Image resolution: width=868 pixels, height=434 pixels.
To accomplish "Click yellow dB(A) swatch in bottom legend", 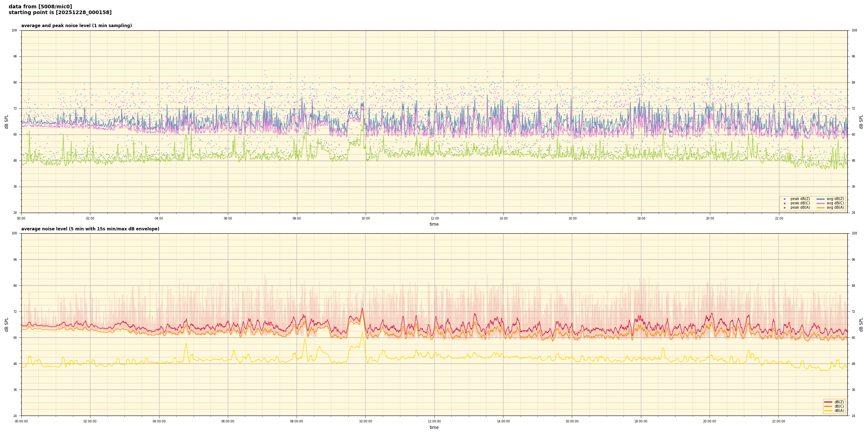I will [828, 410].
